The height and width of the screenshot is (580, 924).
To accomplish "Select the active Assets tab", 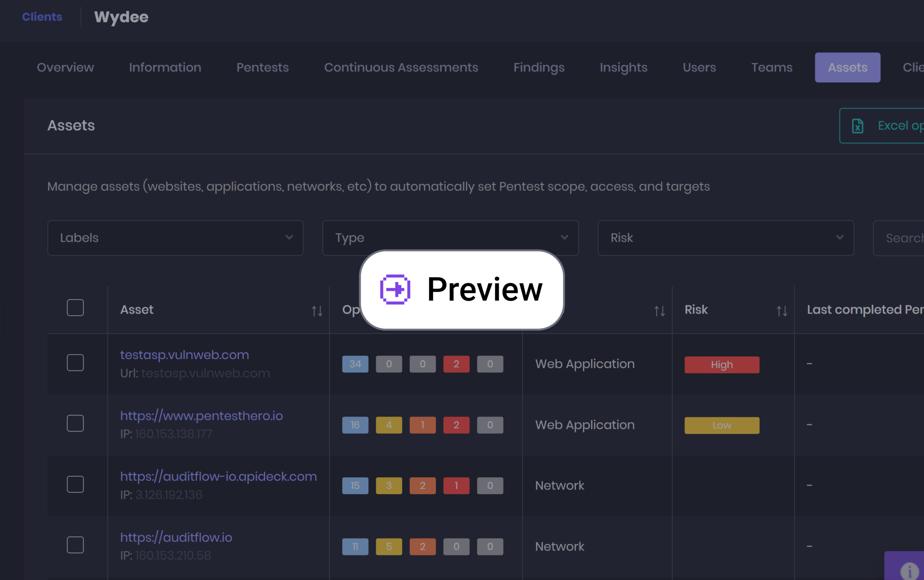I will [x=847, y=67].
